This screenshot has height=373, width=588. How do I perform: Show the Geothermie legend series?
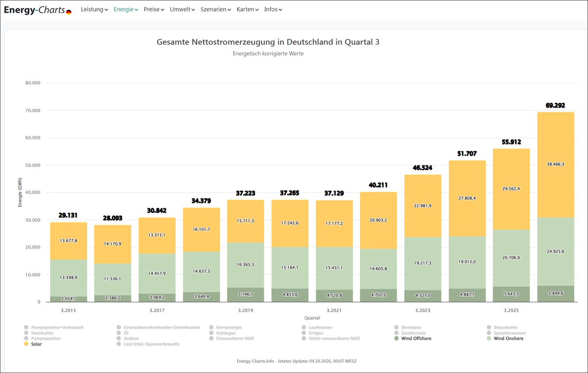410,333
